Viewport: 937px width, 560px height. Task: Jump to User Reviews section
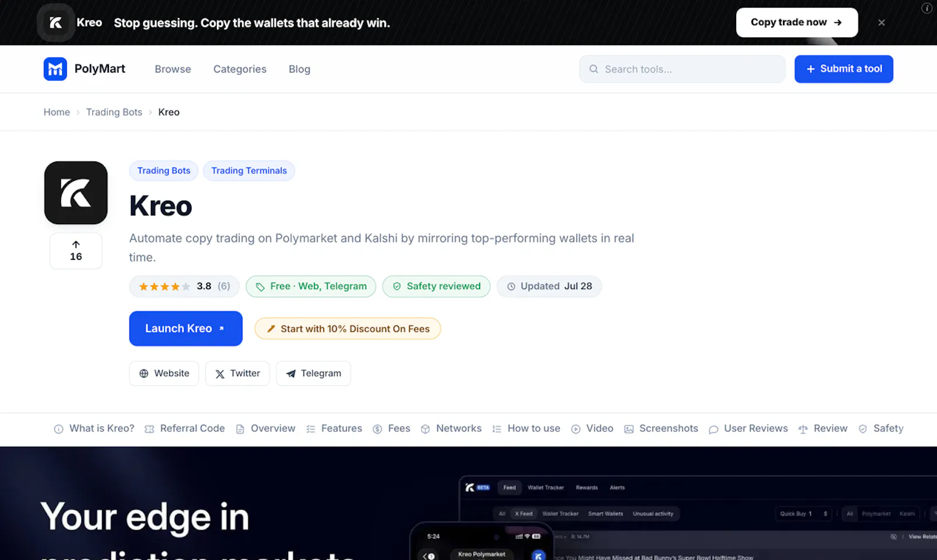click(x=748, y=429)
